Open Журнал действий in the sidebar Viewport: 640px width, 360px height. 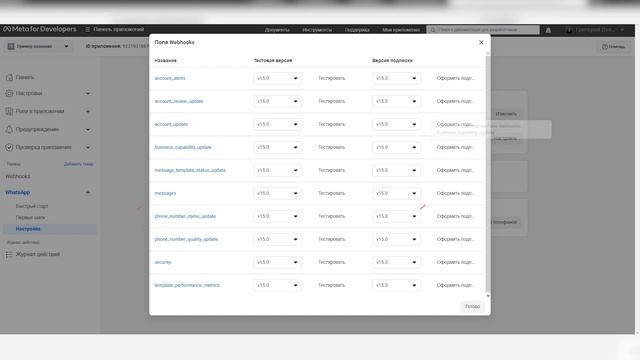[x=38, y=254]
